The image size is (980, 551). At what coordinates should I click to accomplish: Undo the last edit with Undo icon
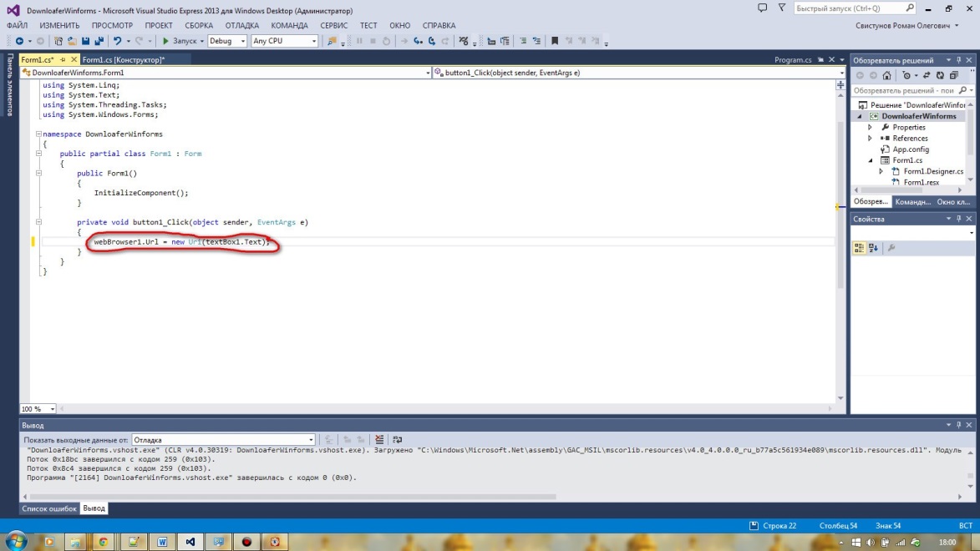point(117,41)
